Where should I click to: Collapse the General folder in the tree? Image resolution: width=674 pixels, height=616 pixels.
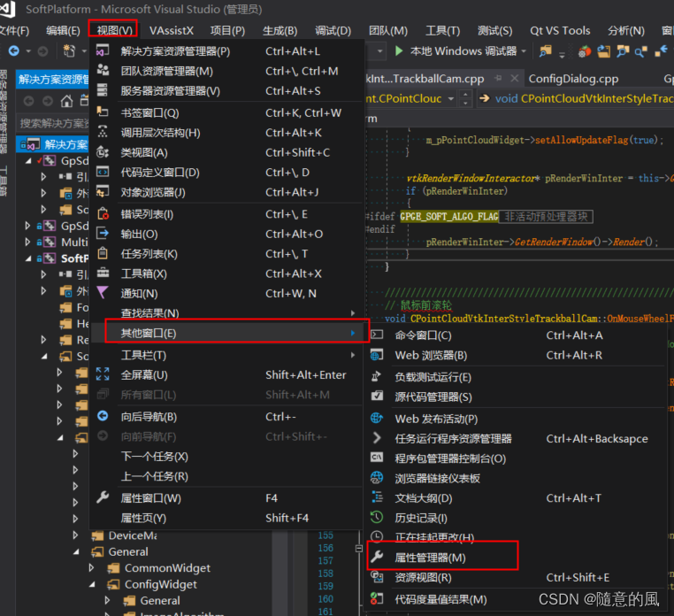[76, 552]
